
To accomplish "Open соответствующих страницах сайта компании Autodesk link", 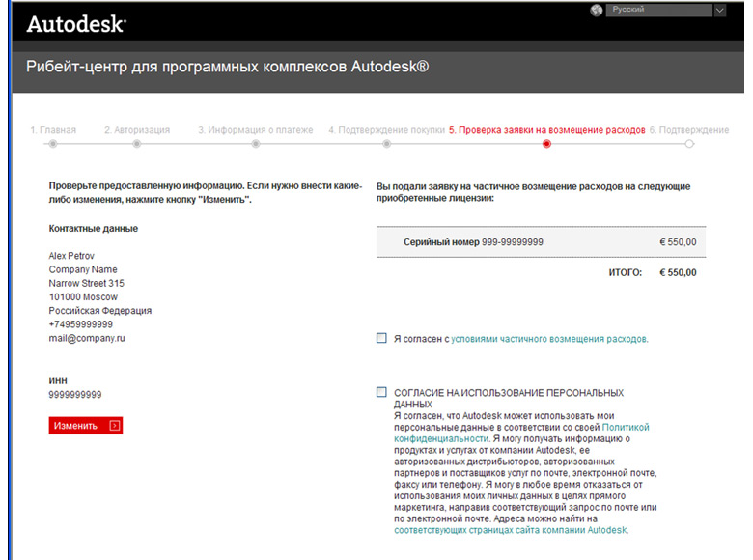I will [511, 530].
